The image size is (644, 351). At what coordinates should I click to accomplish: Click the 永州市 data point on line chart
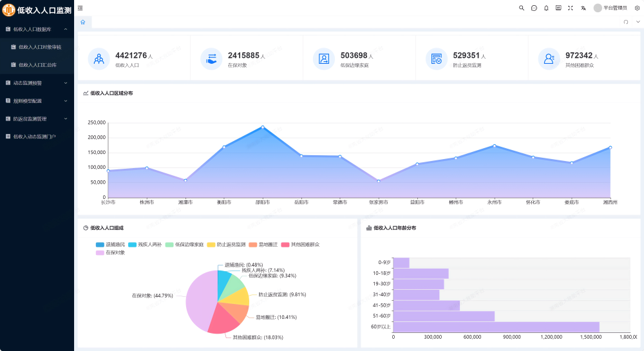pyautogui.click(x=495, y=146)
